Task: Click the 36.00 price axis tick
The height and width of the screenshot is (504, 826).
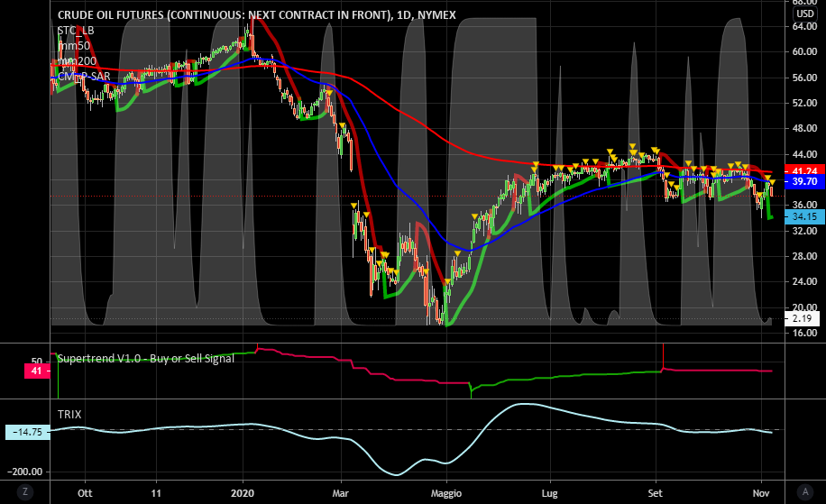Action: (x=805, y=205)
